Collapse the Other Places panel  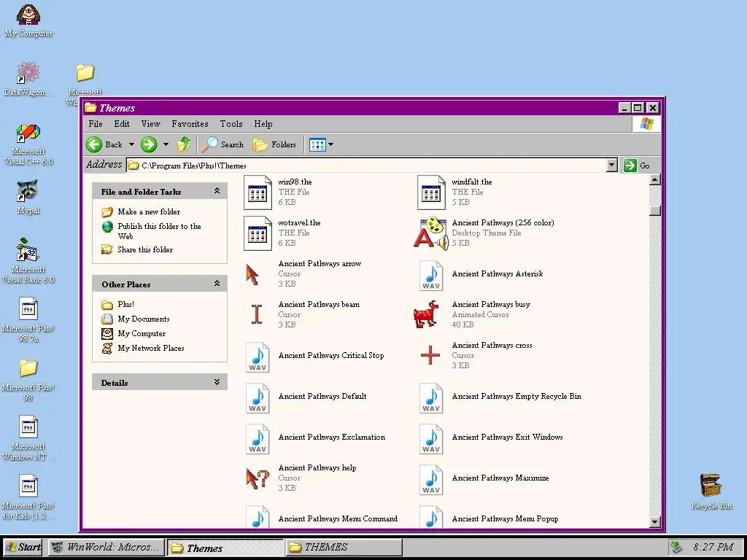pyautogui.click(x=217, y=284)
